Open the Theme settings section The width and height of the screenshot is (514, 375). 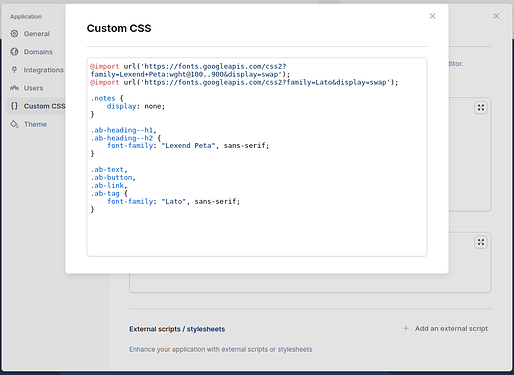click(x=36, y=124)
